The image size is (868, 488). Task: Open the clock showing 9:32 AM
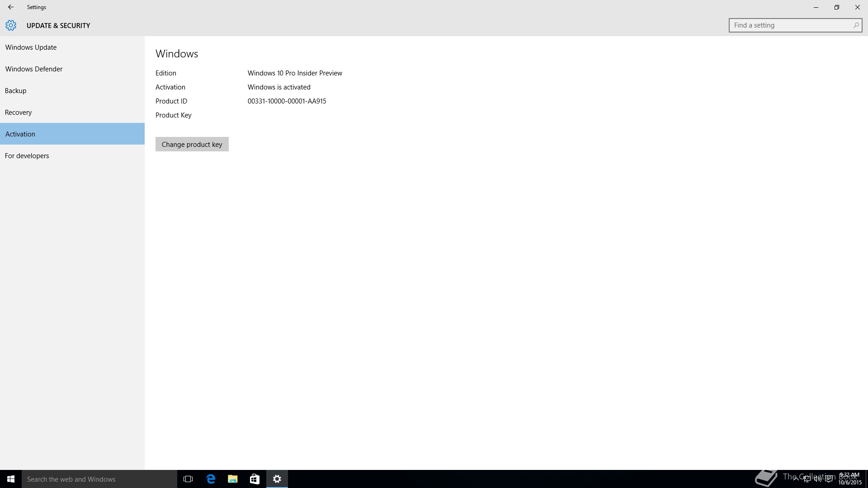(x=849, y=479)
